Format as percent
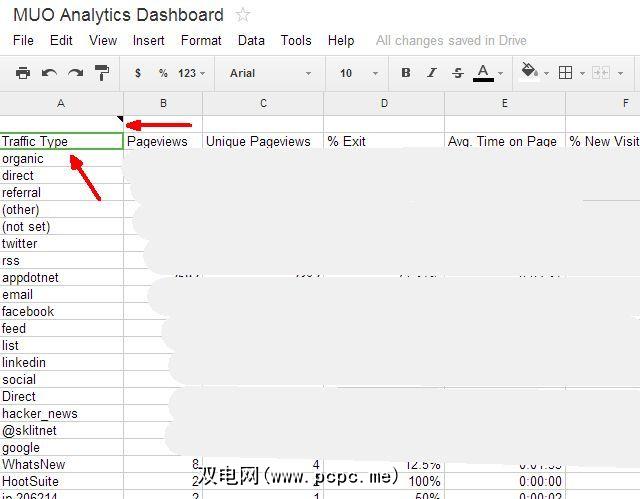The width and height of the screenshot is (640, 499). pos(163,73)
